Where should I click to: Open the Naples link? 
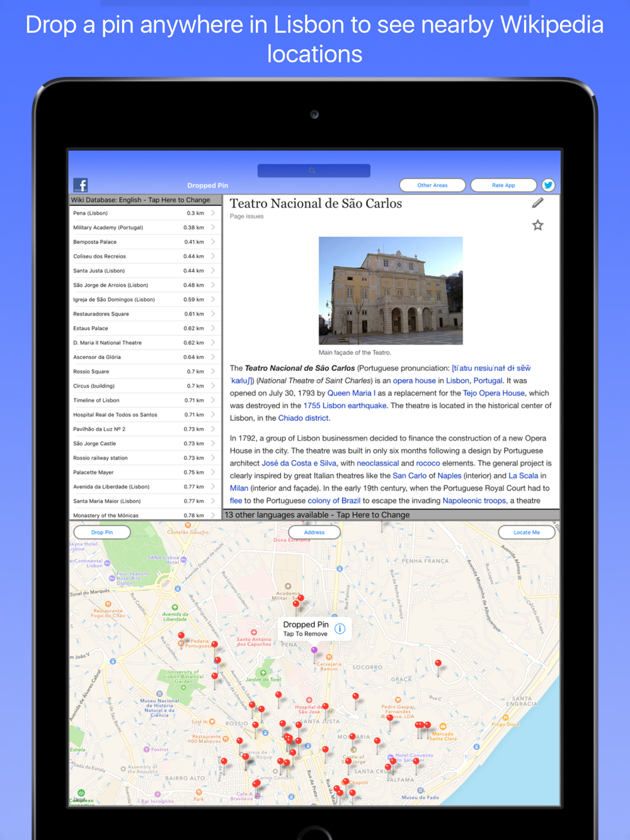450,475
